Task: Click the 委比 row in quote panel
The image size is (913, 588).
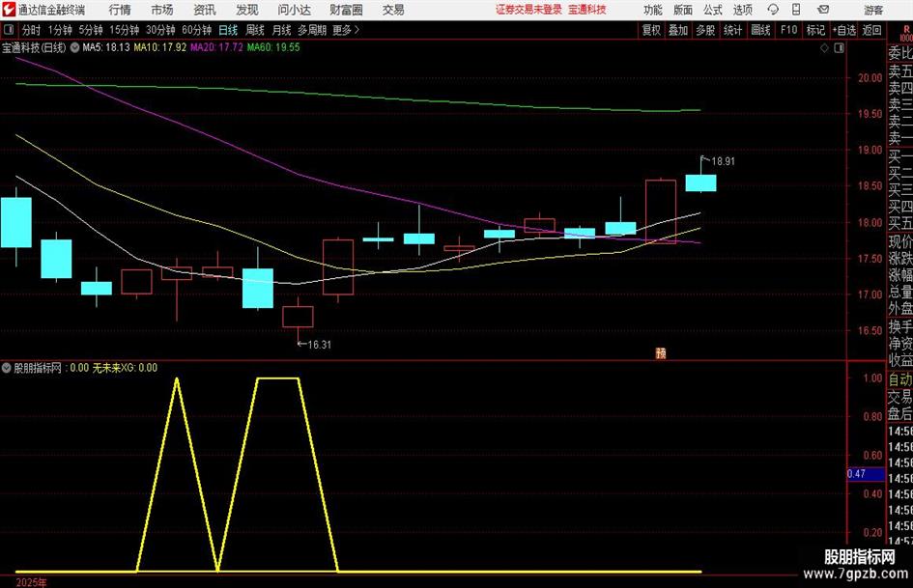Action: pyautogui.click(x=900, y=53)
